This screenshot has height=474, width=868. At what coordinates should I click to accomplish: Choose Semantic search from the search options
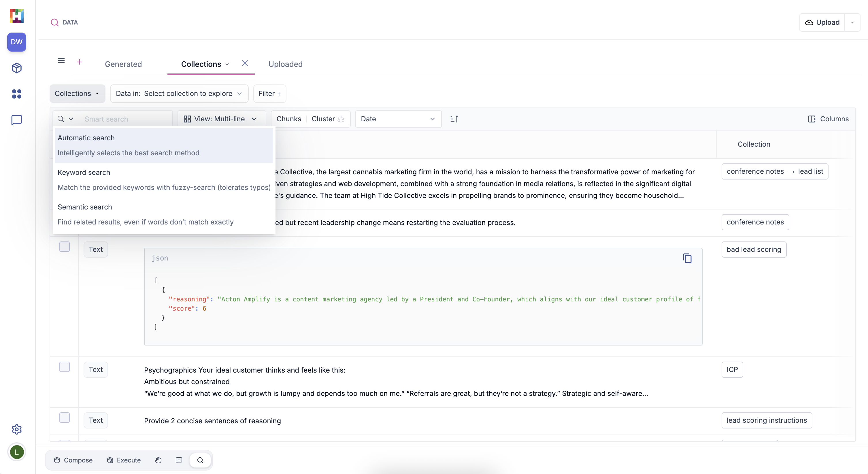[x=84, y=207]
